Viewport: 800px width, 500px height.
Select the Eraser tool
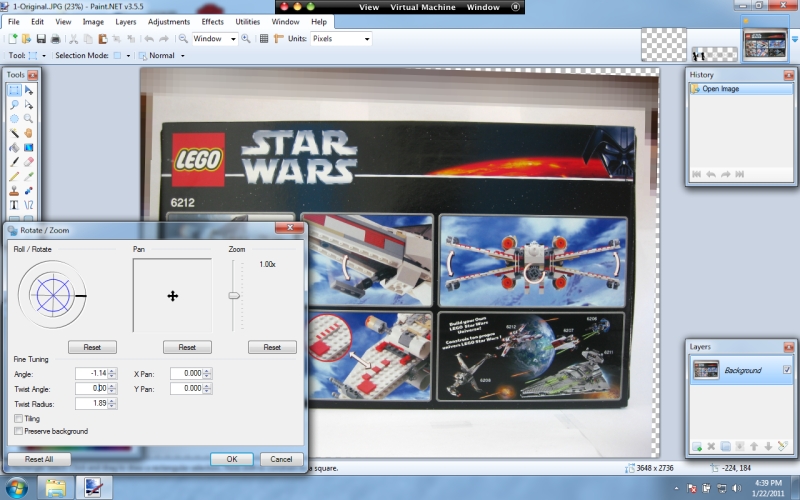click(x=29, y=162)
